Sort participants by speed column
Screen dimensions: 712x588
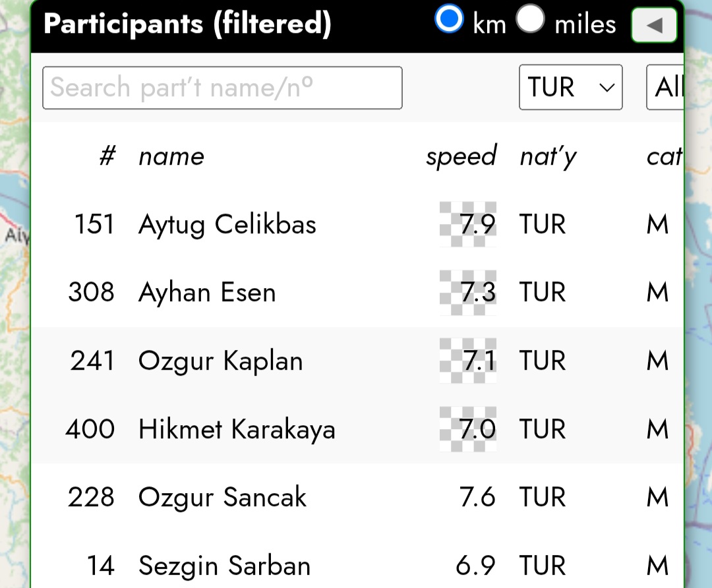461,156
